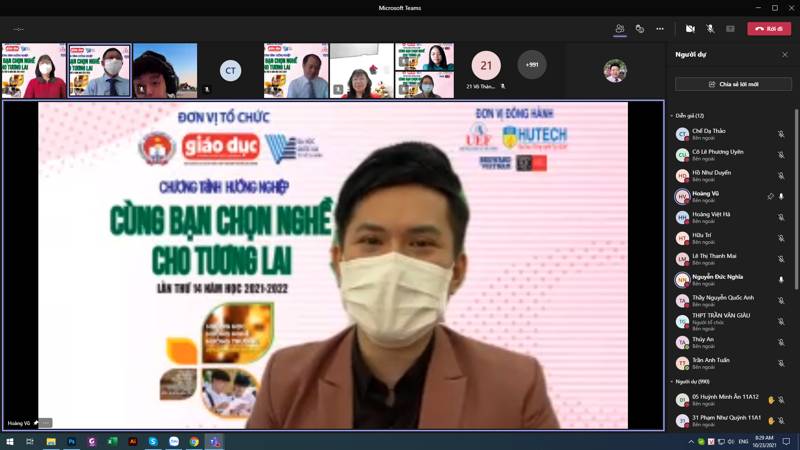Close the Người dự side panel
Viewport: 800px width, 450px height.
coord(785,55)
